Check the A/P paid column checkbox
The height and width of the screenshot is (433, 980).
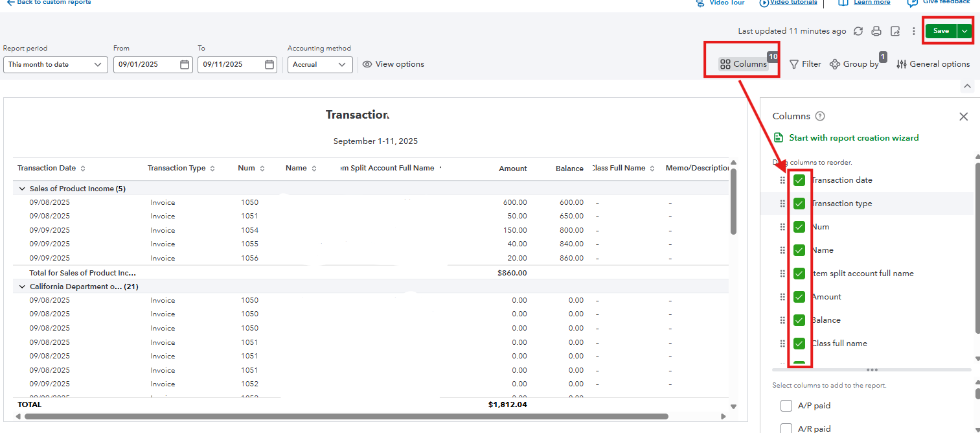(786, 406)
